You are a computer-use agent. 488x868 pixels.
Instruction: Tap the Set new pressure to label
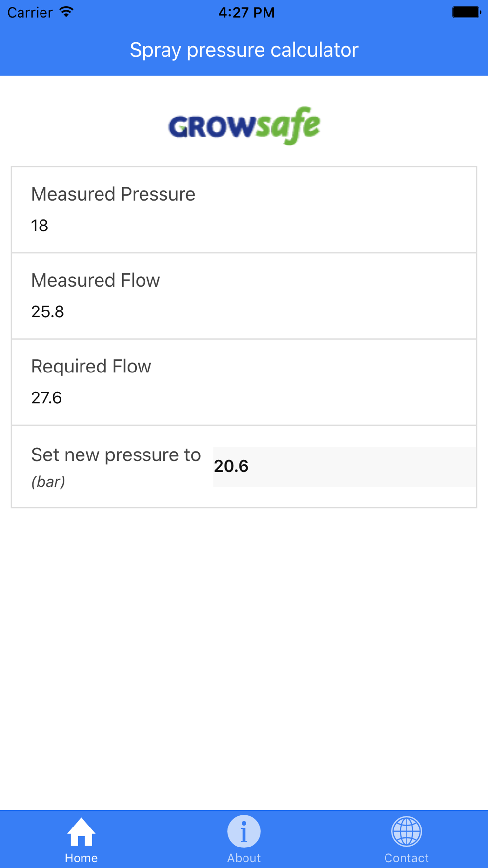116,455
